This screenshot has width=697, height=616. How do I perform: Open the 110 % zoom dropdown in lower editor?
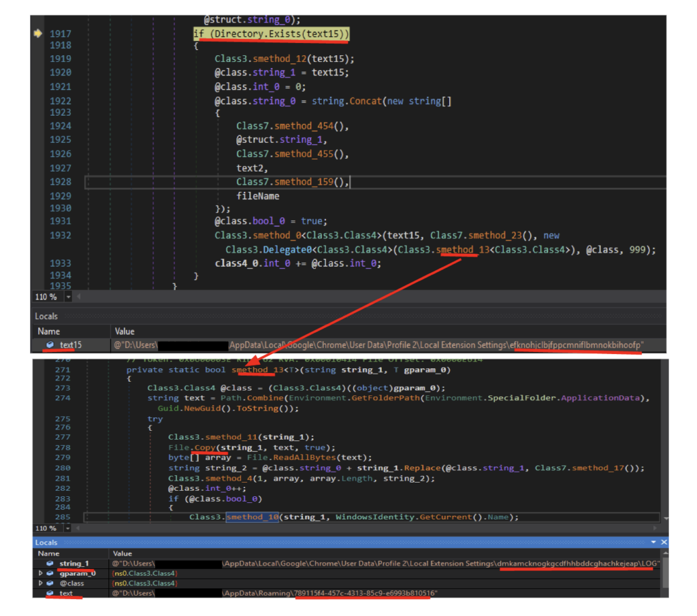(68, 528)
